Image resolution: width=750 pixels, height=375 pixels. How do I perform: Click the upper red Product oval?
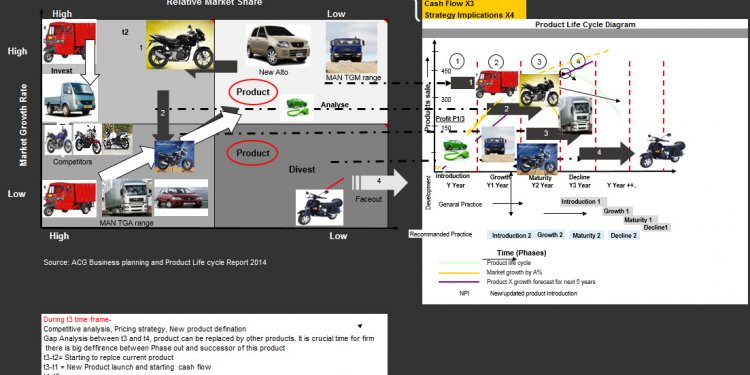click(x=253, y=92)
